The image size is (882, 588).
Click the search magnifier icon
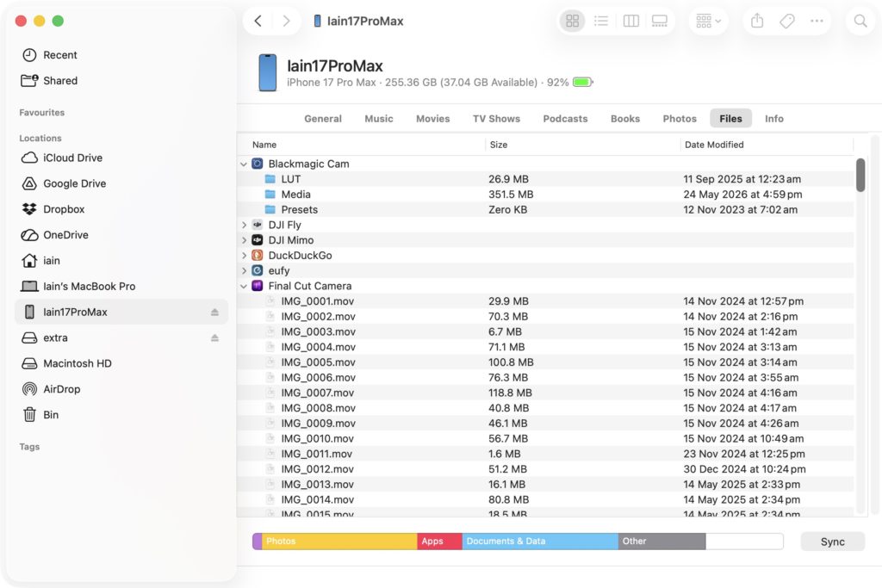click(860, 21)
